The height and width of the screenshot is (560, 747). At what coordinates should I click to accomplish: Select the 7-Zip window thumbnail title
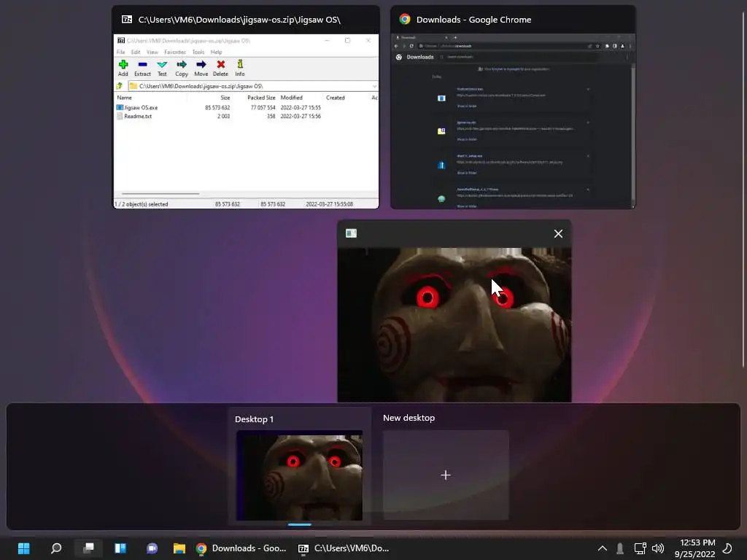239,20
